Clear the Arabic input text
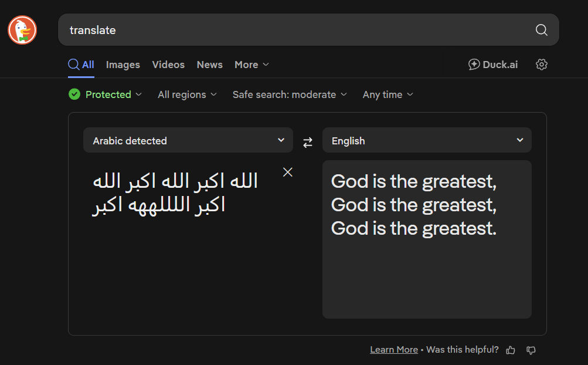 point(288,172)
